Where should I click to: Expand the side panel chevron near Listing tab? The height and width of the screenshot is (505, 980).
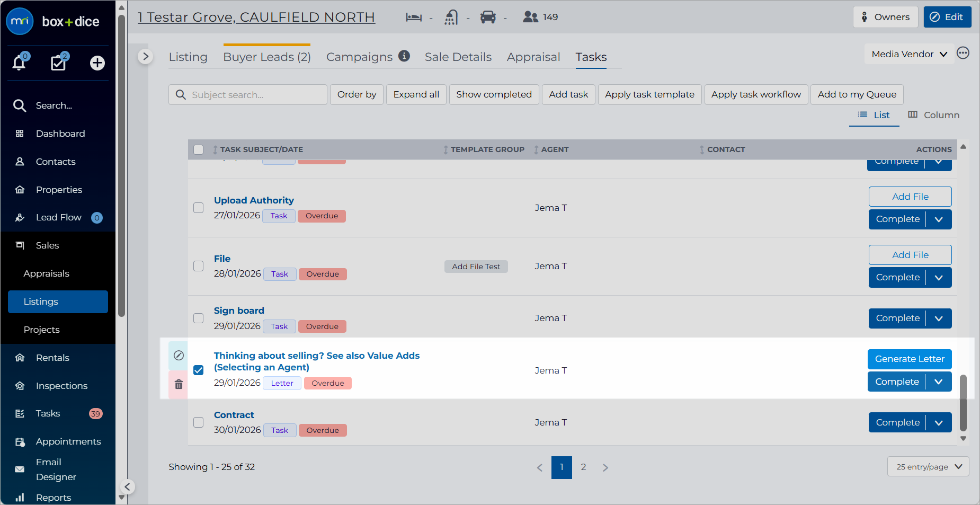pos(145,57)
